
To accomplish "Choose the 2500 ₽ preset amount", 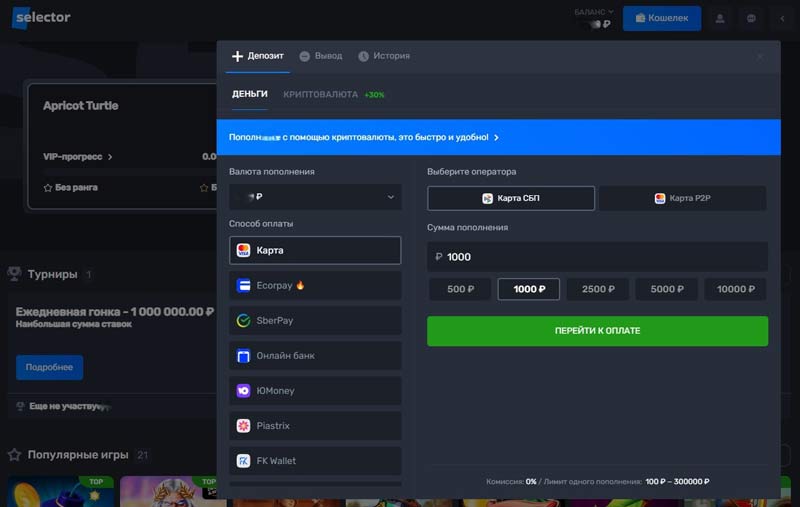I will click(597, 289).
